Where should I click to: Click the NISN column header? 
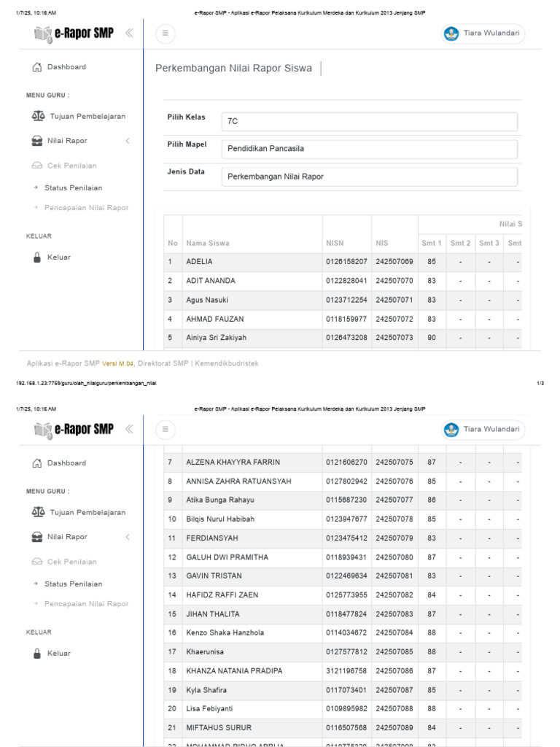[335, 244]
